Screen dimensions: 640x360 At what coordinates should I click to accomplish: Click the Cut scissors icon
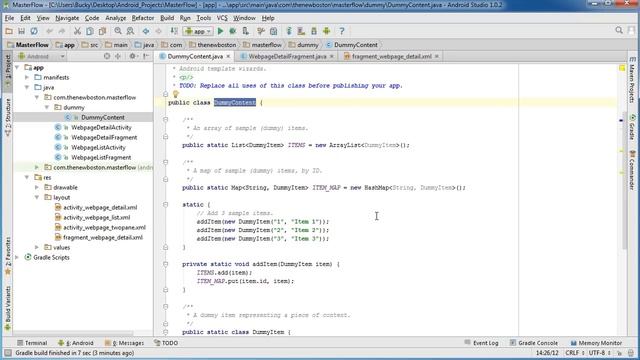(77, 31)
